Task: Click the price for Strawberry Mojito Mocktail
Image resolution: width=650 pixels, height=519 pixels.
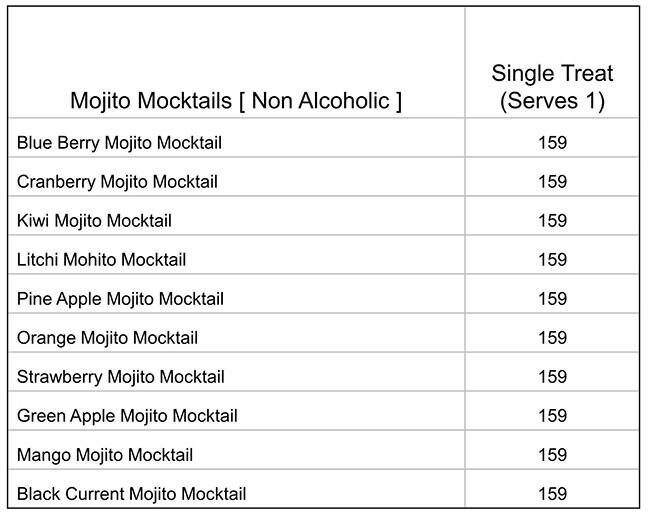Action: (552, 377)
